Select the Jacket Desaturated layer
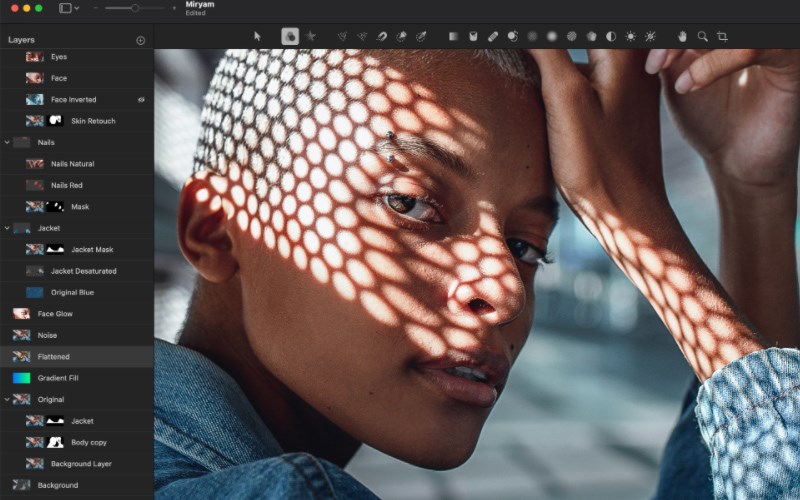 pos(77,271)
